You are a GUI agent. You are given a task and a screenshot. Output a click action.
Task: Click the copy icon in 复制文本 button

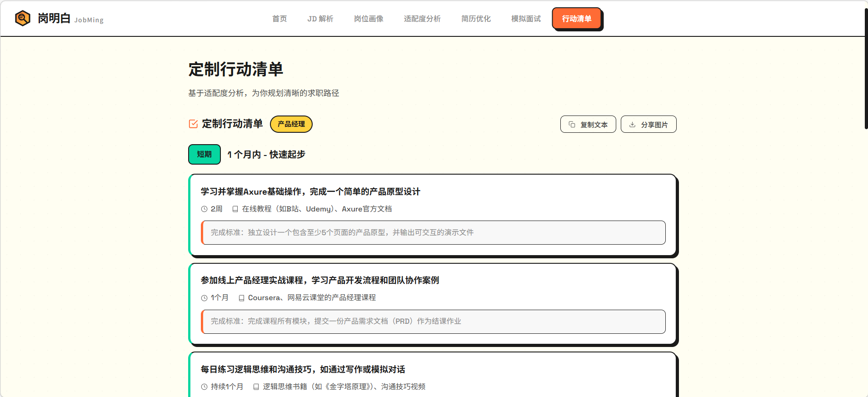pyautogui.click(x=572, y=125)
